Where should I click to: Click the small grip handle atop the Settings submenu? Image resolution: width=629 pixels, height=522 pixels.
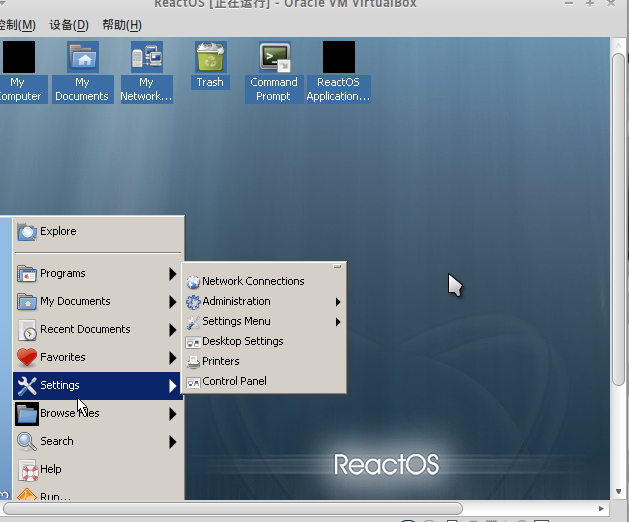click(337, 266)
